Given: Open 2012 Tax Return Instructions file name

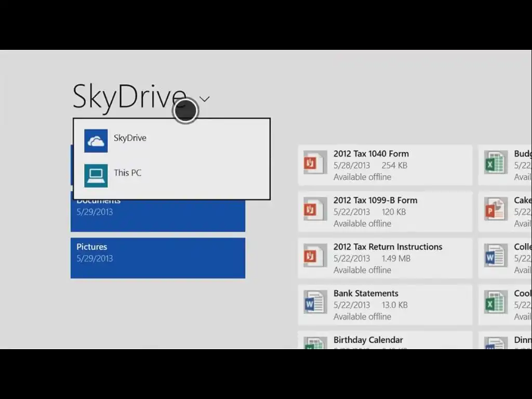Looking at the screenshot, I should click(x=388, y=247).
